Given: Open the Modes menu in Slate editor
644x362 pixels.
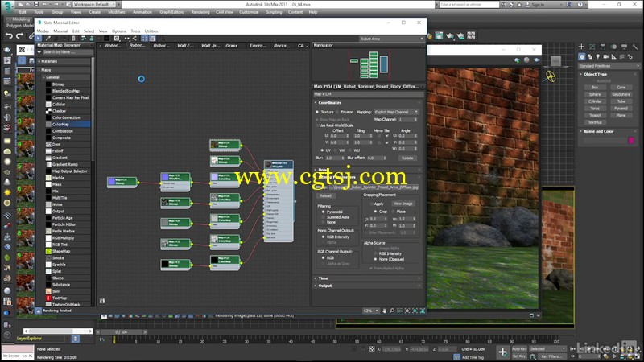Looking at the screenshot, I should 43,31.
